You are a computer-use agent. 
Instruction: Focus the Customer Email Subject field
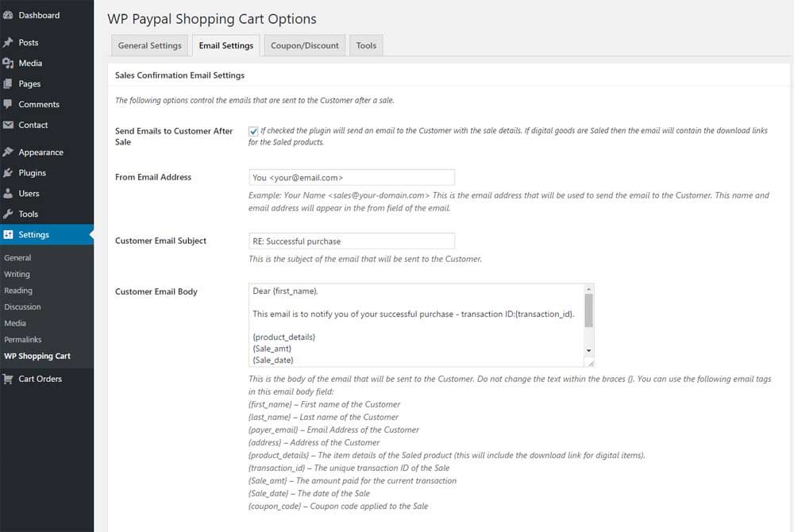pyautogui.click(x=352, y=241)
